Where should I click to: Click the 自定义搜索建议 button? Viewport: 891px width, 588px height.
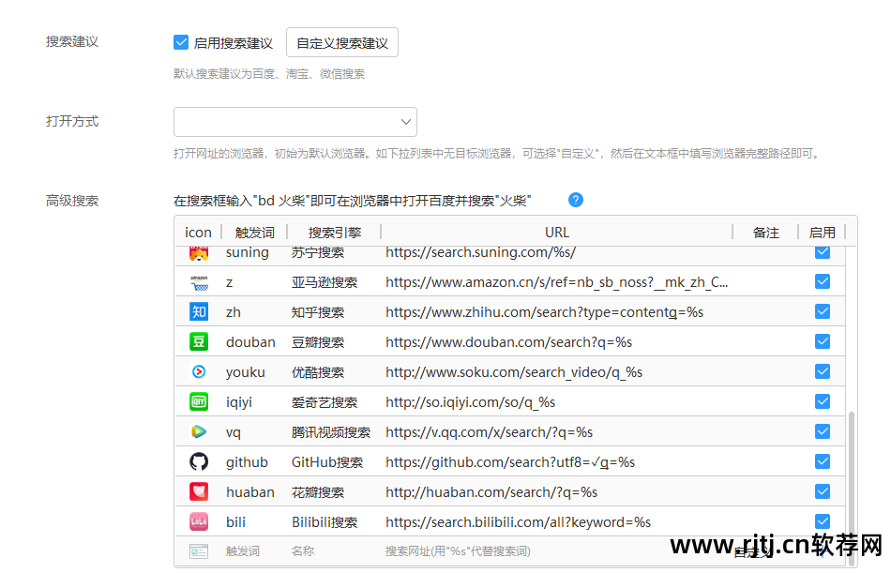point(341,41)
